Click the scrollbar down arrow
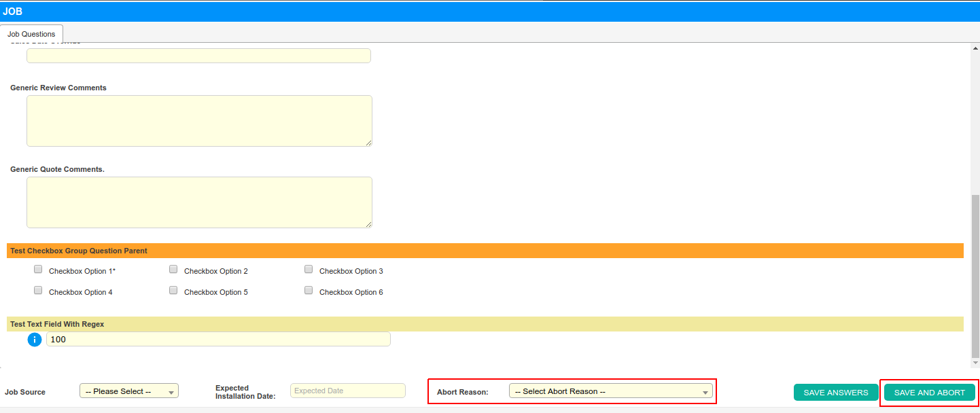Viewport: 980px width, 413px height. (975, 363)
